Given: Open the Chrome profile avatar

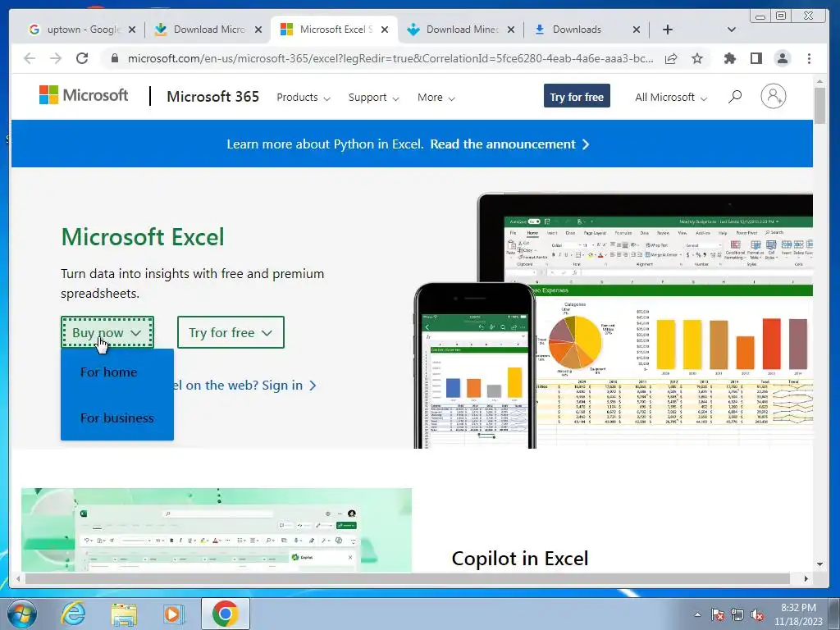Looking at the screenshot, I should tap(783, 58).
